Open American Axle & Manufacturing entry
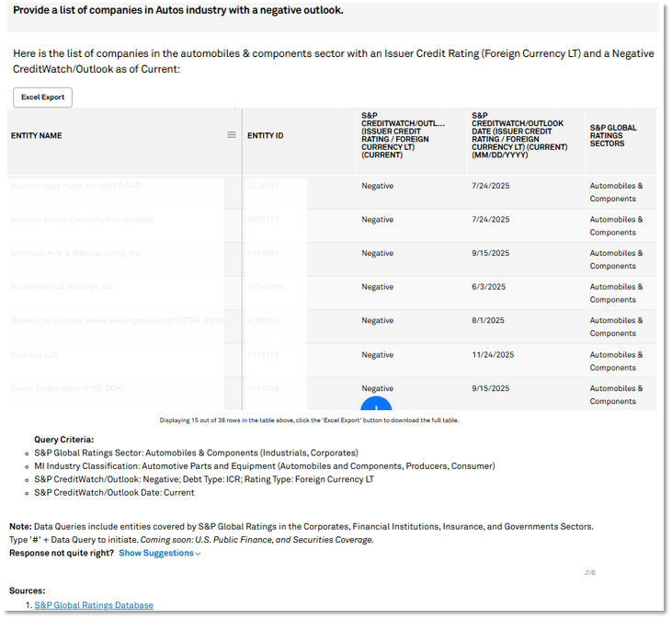The width and height of the screenshot is (672, 619). pos(76,253)
